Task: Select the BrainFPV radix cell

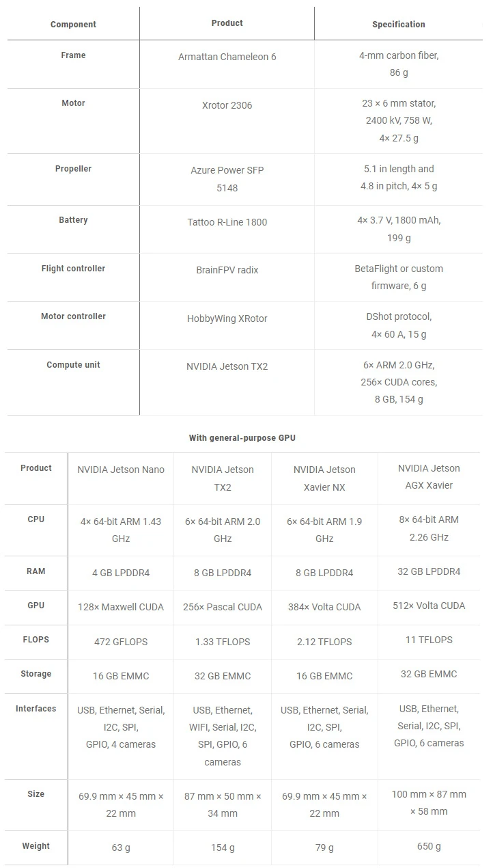Action: click(x=227, y=270)
